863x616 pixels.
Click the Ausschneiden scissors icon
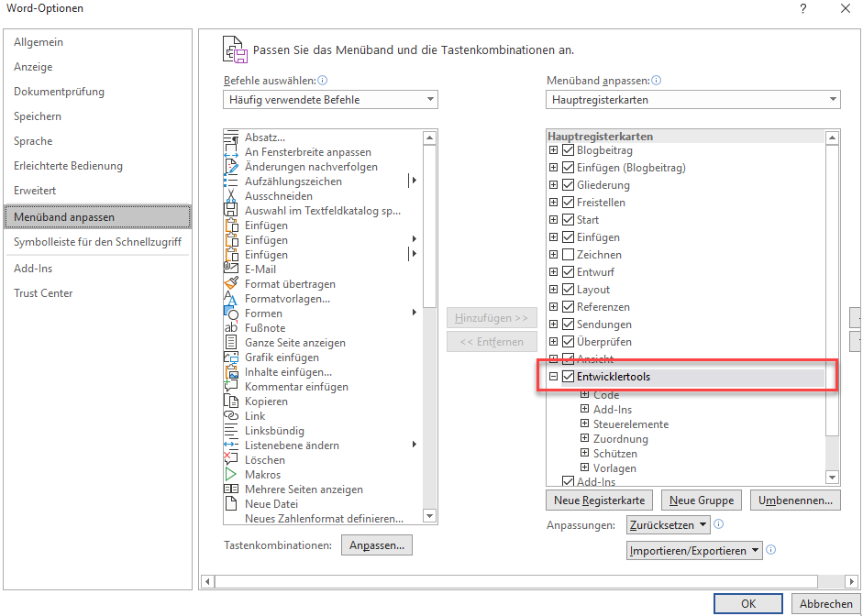(x=231, y=196)
